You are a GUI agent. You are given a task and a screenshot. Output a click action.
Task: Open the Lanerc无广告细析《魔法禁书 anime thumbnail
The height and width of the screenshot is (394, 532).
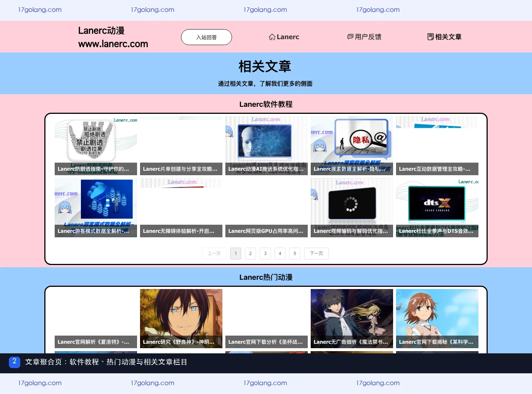pos(352,319)
